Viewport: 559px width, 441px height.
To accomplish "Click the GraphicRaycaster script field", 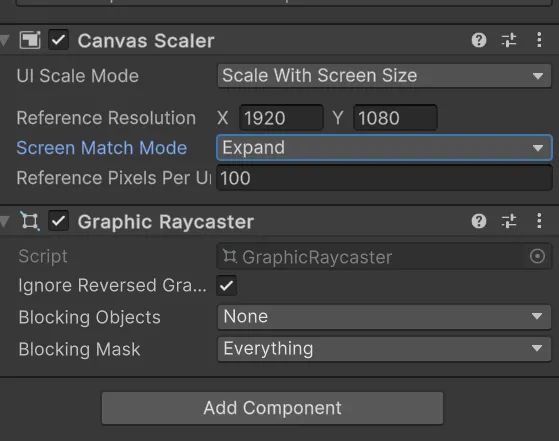I will pyautogui.click(x=384, y=256).
